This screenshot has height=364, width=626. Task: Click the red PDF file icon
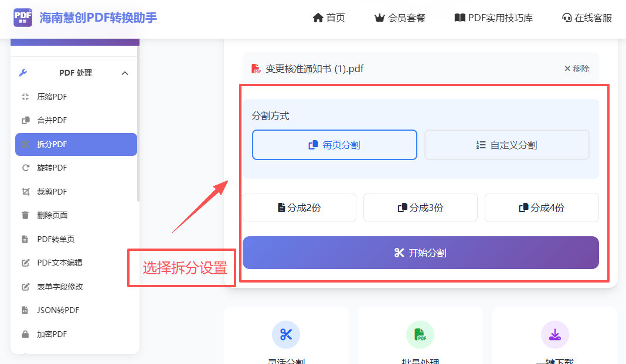(x=256, y=69)
